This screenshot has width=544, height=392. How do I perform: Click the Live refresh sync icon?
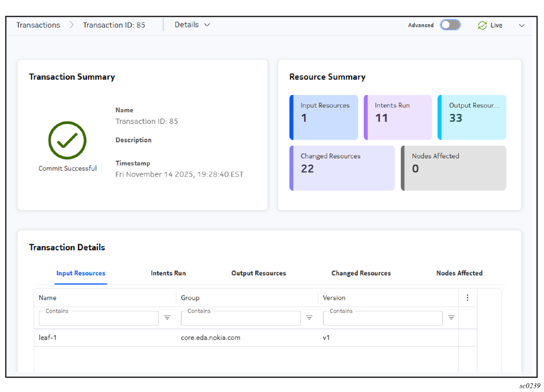tap(482, 25)
